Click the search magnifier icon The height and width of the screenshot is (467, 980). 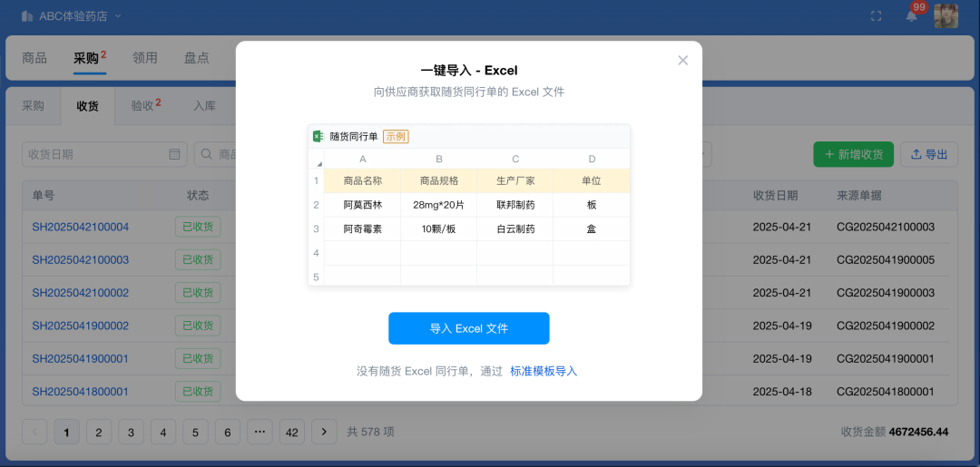click(x=208, y=154)
